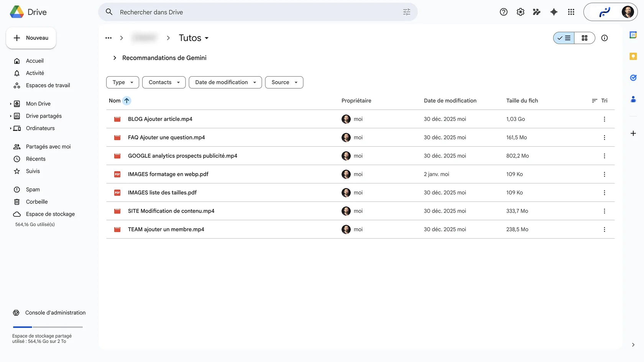The image size is (644, 362).
Task: Expand Mon Drive tree arrow
Action: 11,104
